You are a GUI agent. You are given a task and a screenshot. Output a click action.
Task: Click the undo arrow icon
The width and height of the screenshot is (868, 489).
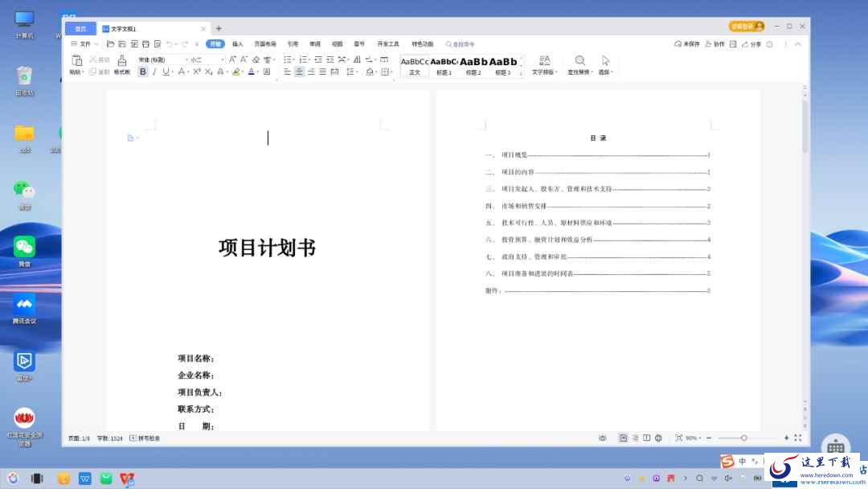170,43
